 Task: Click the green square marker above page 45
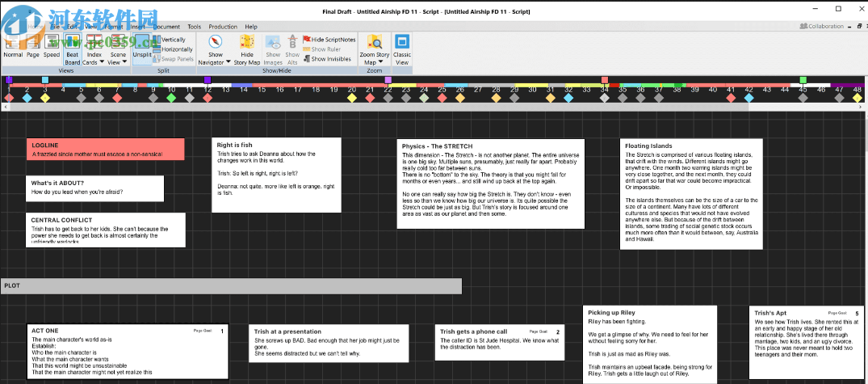tap(803, 80)
